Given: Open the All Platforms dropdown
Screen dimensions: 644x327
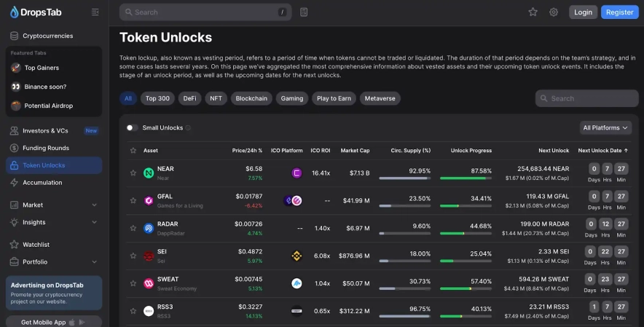Looking at the screenshot, I should click(x=605, y=127).
